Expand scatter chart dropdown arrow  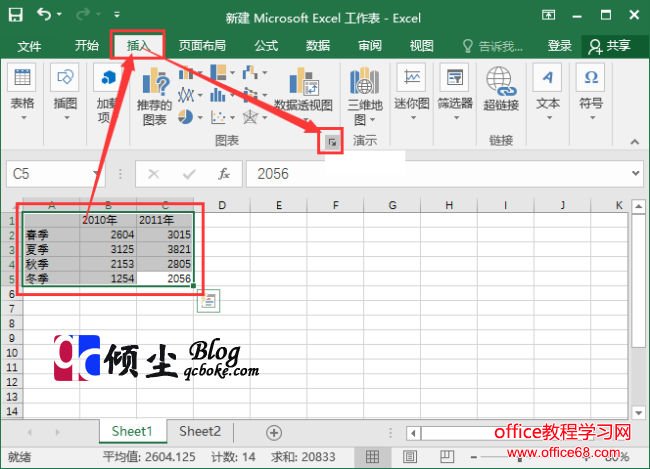233,117
